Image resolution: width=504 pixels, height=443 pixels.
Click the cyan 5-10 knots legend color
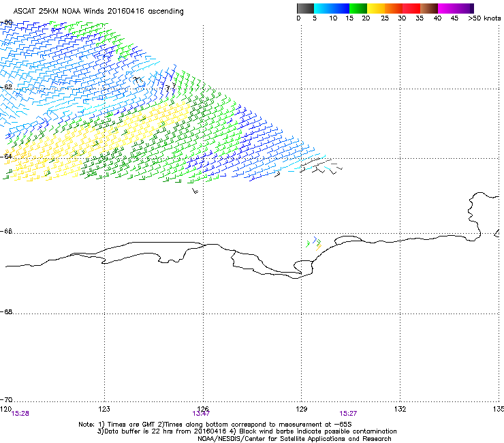[323, 8]
